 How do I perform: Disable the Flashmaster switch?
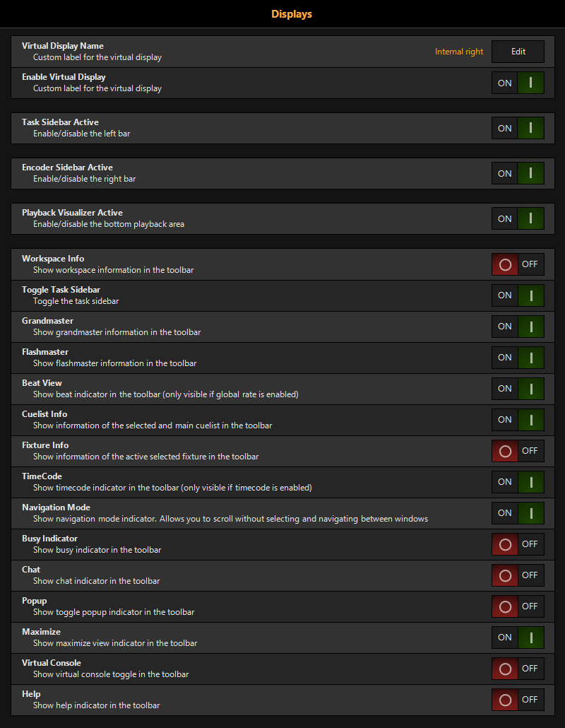click(x=518, y=358)
